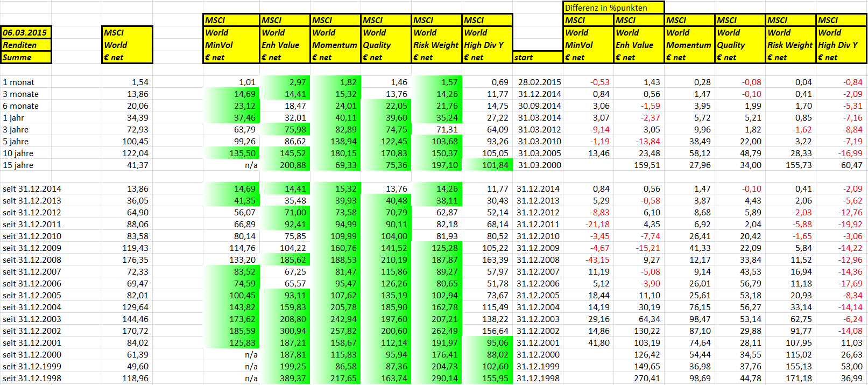Click the Summe header cell
Screen dimensions: 868x385
pyautogui.click(x=26, y=58)
